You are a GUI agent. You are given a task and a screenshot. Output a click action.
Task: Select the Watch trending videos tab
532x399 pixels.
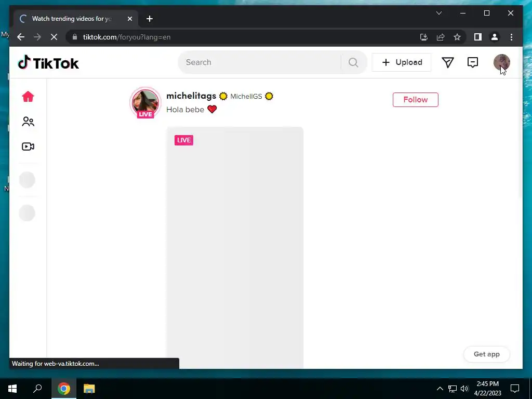76,19
